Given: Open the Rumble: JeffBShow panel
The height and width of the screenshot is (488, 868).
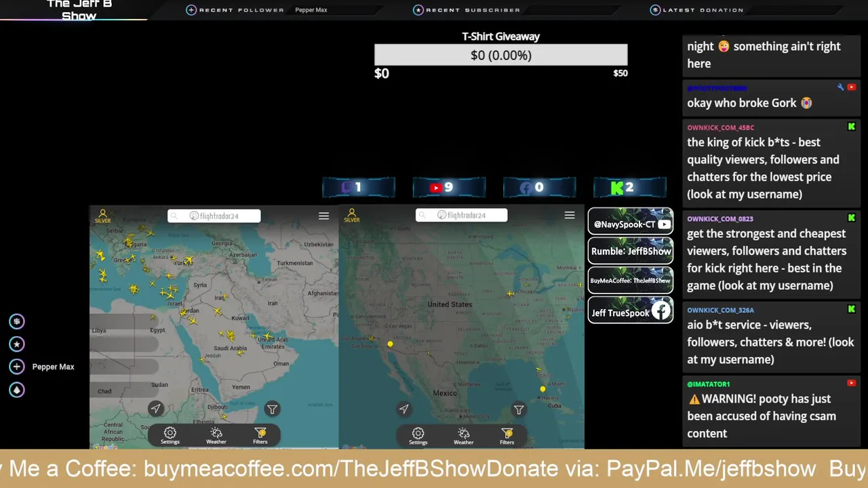Looking at the screenshot, I should [631, 251].
